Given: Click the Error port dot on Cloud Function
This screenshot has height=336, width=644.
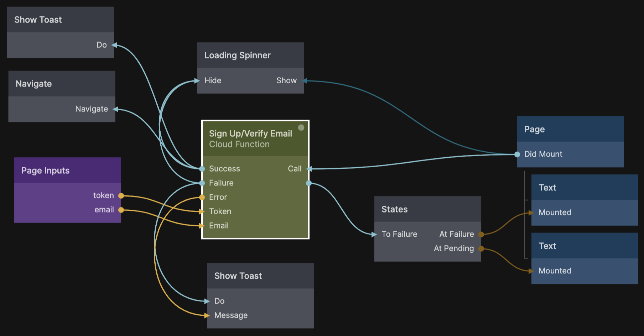Looking at the screenshot, I should (202, 197).
